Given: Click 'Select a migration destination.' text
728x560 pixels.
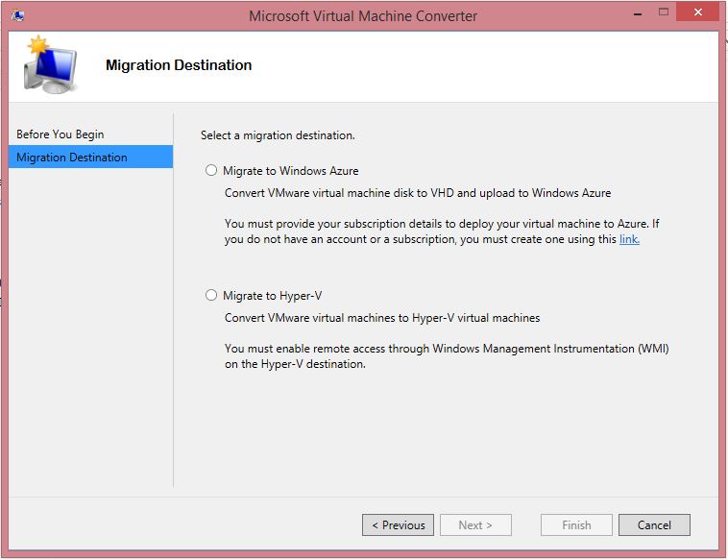Looking at the screenshot, I should coord(278,135).
